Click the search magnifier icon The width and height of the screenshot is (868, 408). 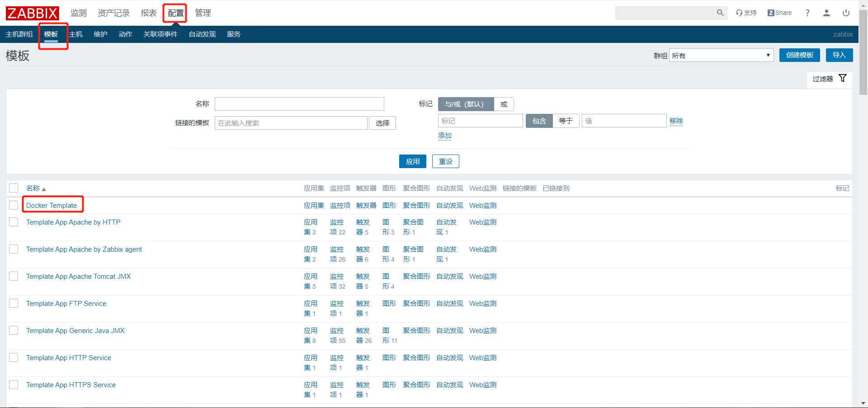point(720,13)
